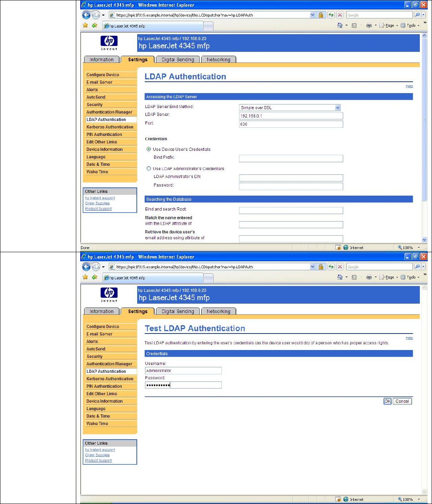This screenshot has width=432, height=504.
Task: Click vertical scrollbar thumb on LDAP Authentication page
Action: pos(424,120)
